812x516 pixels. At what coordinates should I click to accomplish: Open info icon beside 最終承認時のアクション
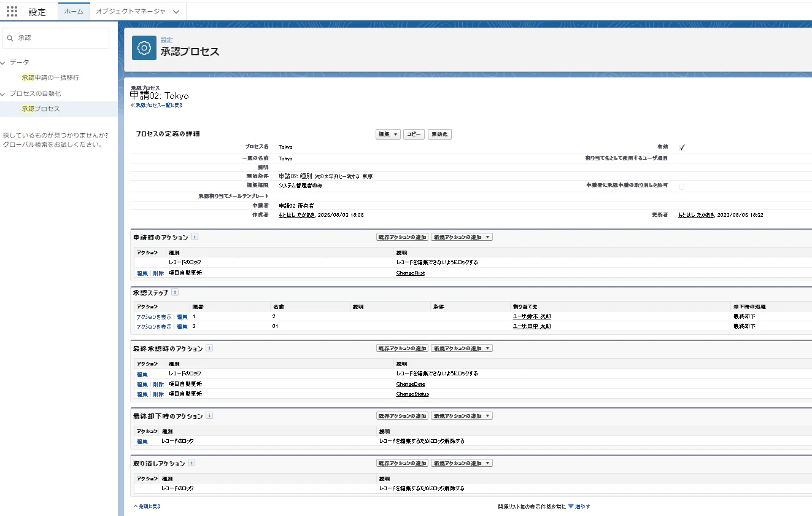[x=209, y=348]
